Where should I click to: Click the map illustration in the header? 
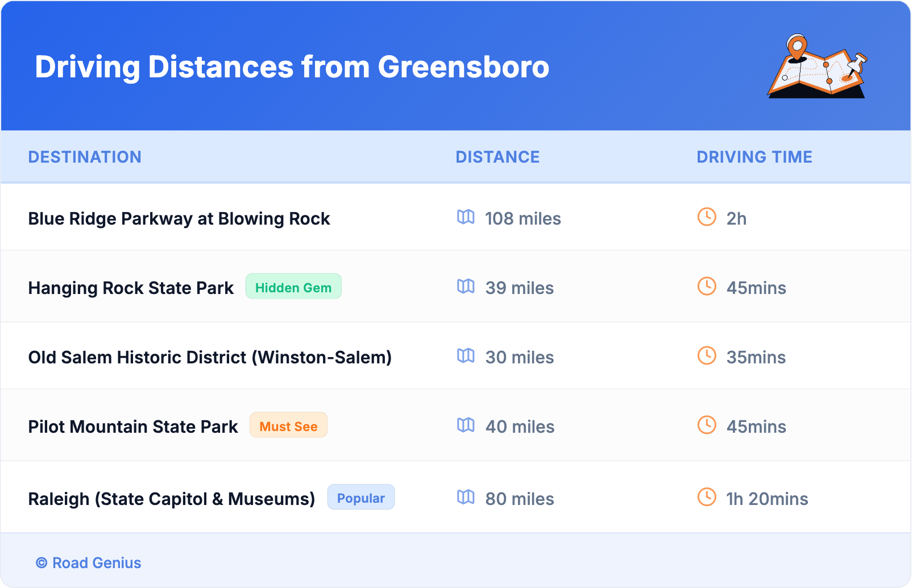[x=817, y=67]
